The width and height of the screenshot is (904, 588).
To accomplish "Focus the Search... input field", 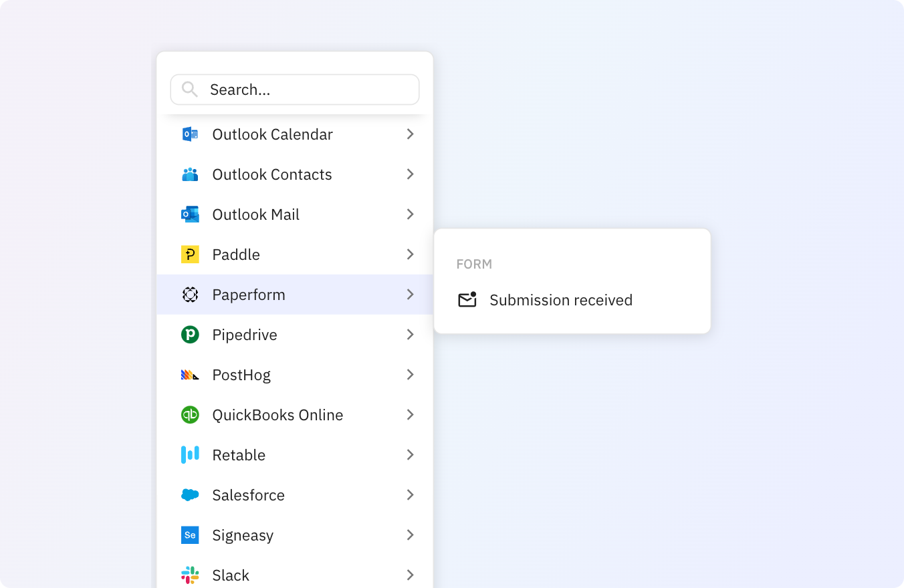I will click(295, 90).
